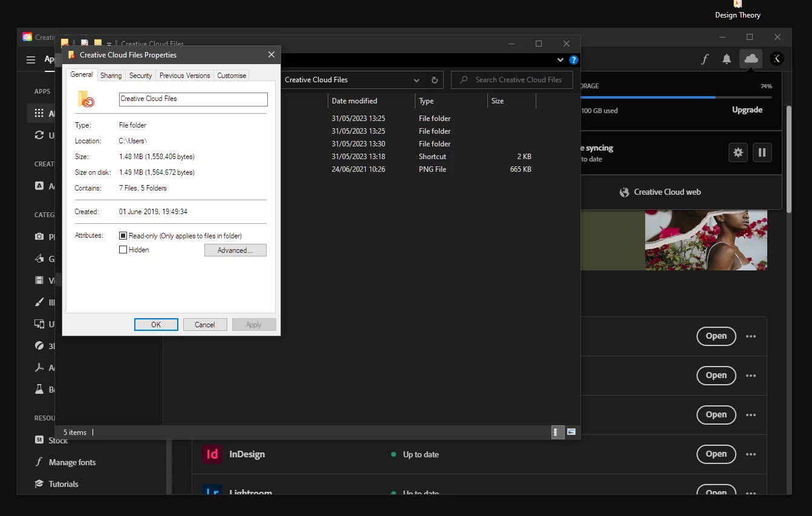Refresh the Creative Cloud Files folder
Viewport: 812px width, 516px height.
[x=434, y=80]
